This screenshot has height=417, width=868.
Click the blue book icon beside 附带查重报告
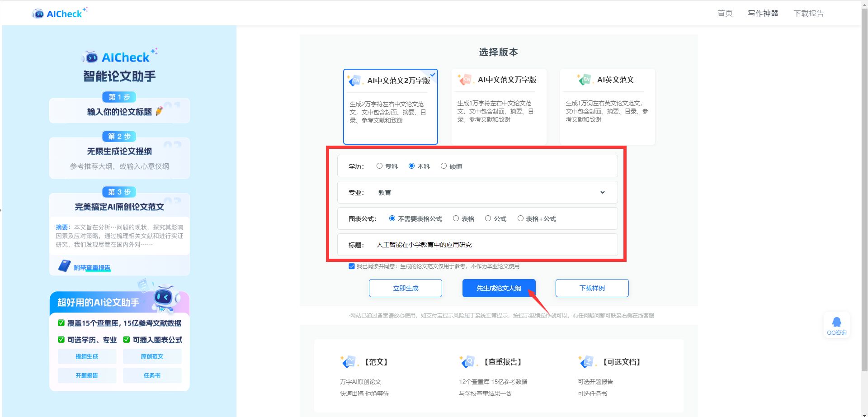pos(64,265)
